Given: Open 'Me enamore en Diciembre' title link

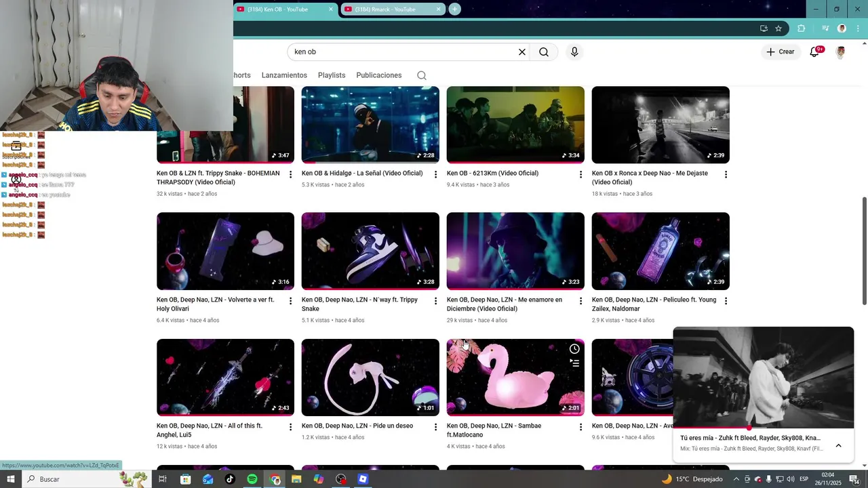Looking at the screenshot, I should (505, 304).
